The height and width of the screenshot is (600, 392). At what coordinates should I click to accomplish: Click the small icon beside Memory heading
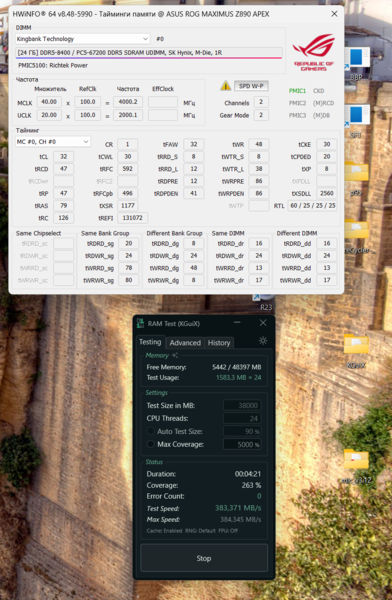tap(175, 355)
